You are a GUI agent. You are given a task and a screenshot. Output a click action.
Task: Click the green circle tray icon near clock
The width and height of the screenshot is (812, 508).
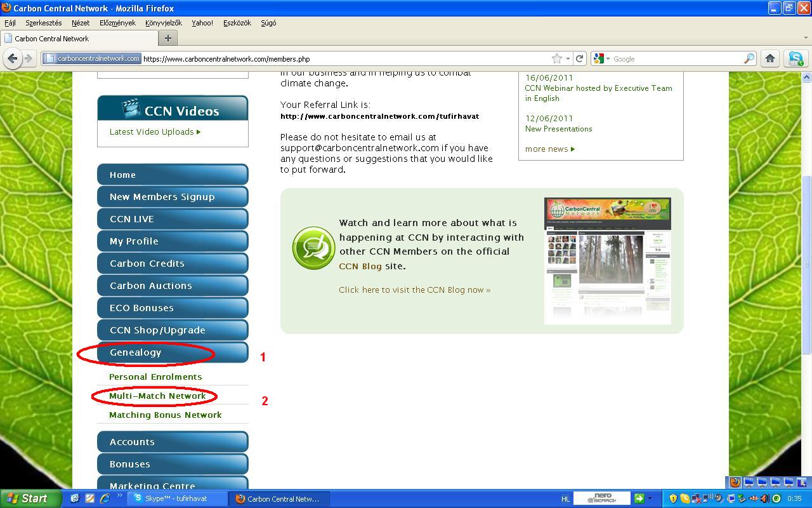coord(776,498)
